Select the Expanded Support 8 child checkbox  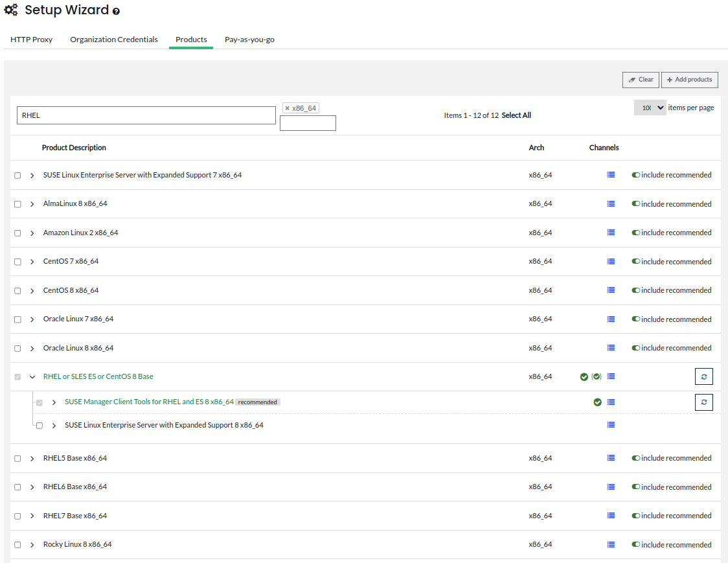(x=40, y=426)
